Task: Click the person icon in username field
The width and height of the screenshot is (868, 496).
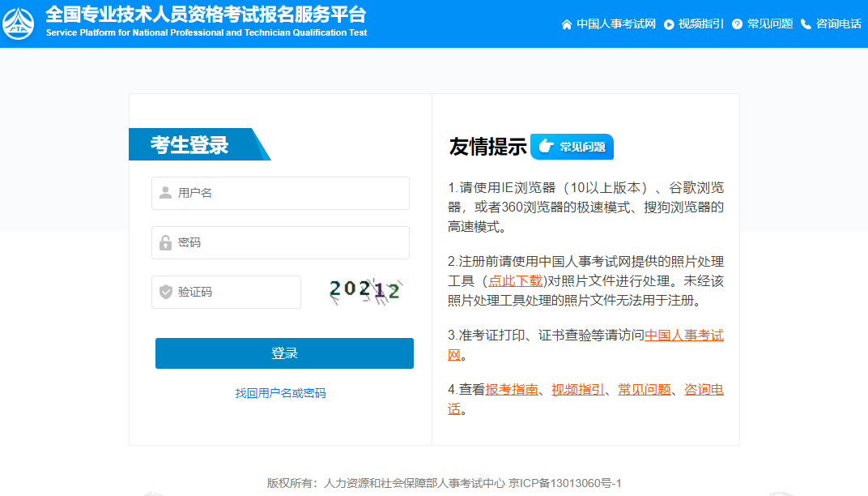Action: 166,193
